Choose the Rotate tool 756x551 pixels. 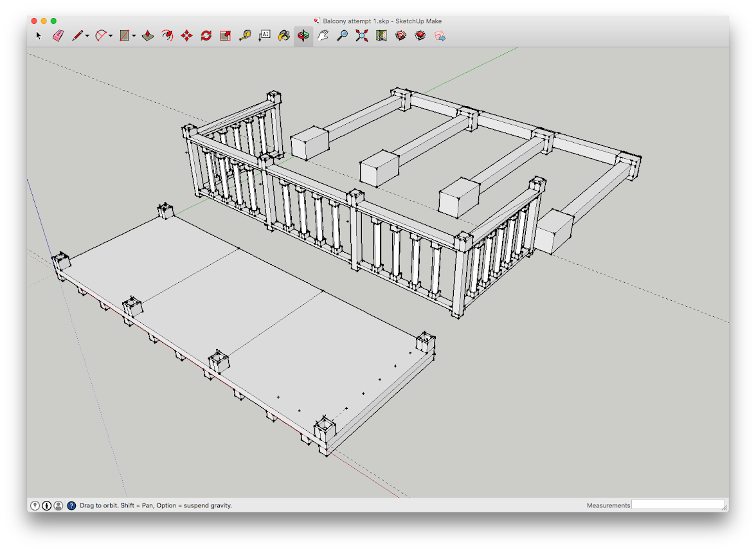pyautogui.click(x=206, y=36)
